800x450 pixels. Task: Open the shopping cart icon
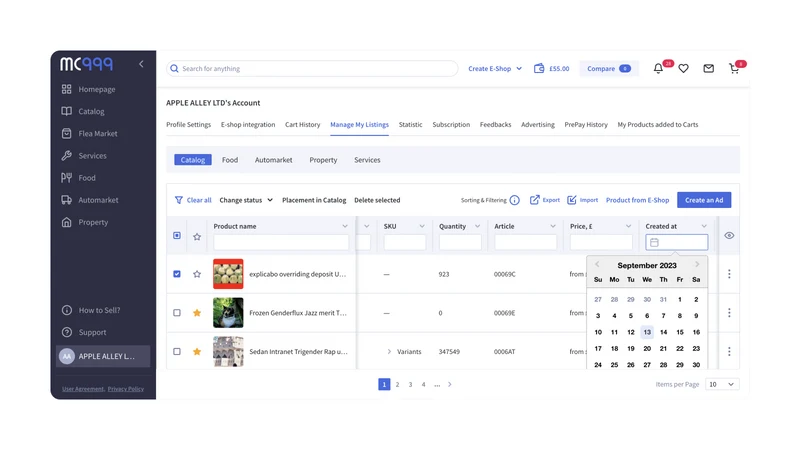[734, 68]
